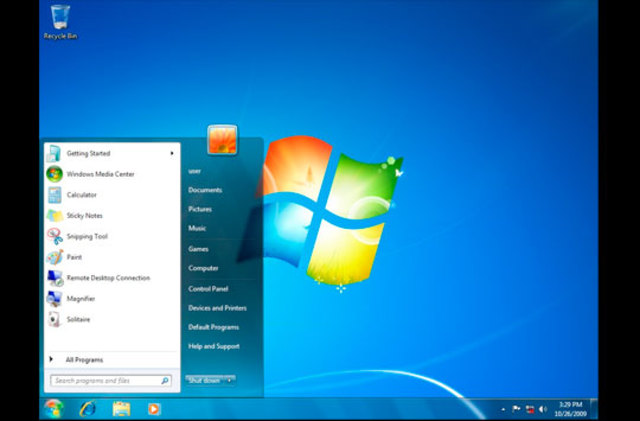This screenshot has width=640, height=421.
Task: Click the Snipping Tool scissors icon
Action: [55, 236]
